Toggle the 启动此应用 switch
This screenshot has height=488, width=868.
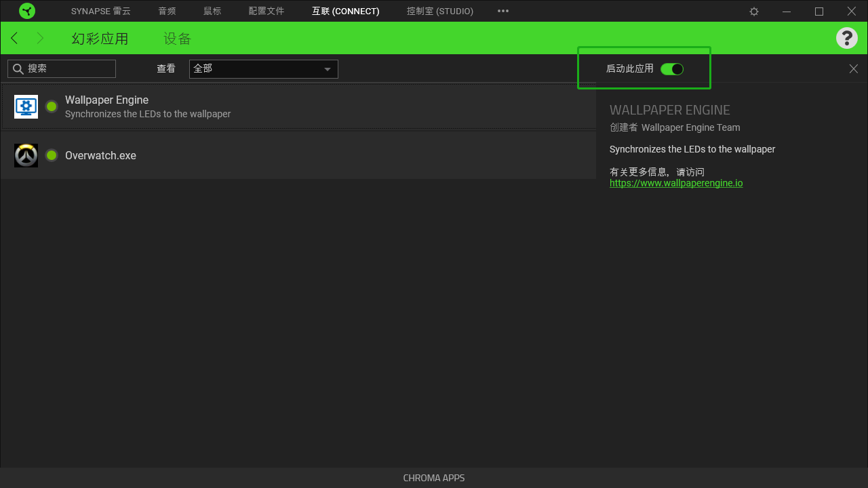click(x=672, y=68)
